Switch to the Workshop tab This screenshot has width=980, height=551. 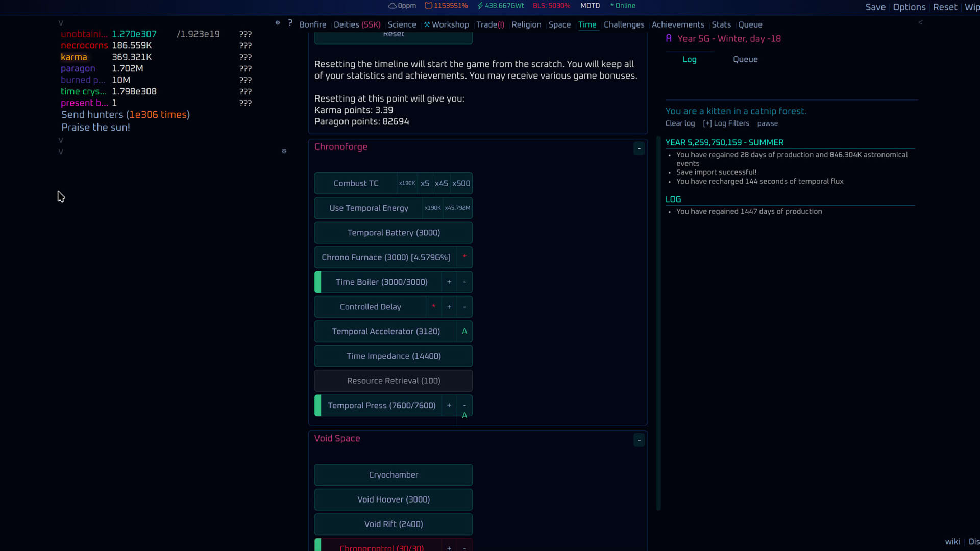[446, 24]
